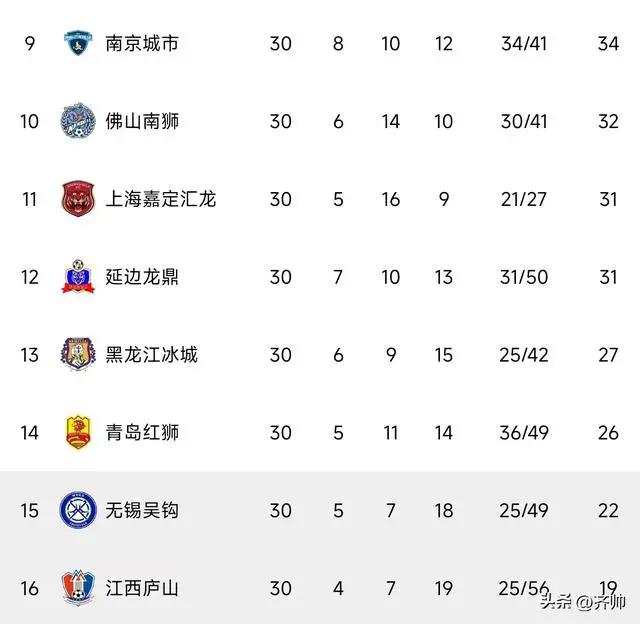Select the 江西庐山 shield logo
Image resolution: width=640 pixels, height=624 pixels.
pyautogui.click(x=78, y=588)
